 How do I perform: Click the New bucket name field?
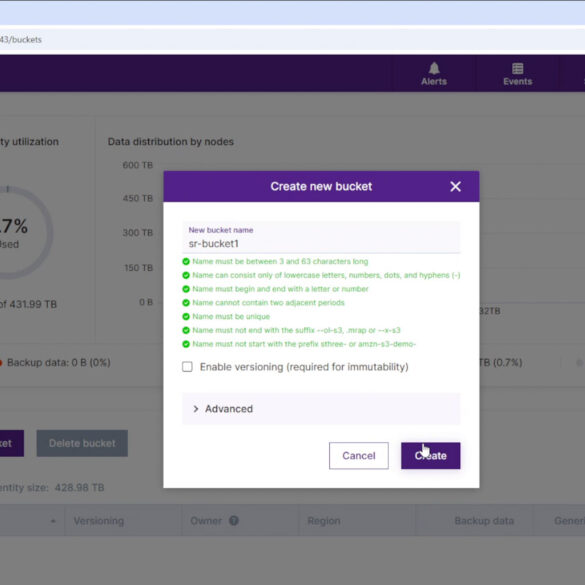321,237
